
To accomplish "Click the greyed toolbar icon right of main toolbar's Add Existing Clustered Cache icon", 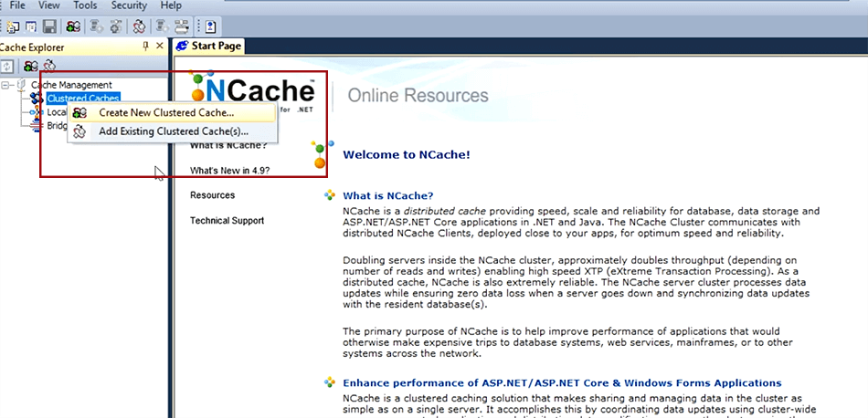I will point(163,26).
